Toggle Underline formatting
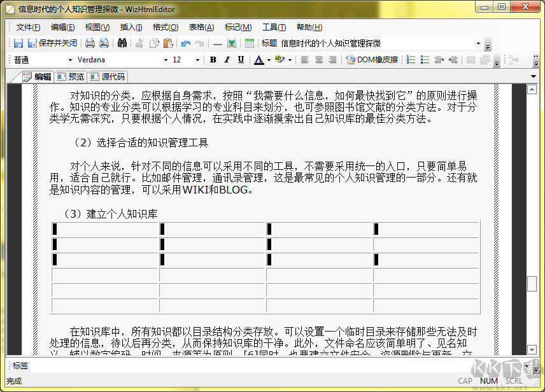Viewport: 545px width, 392px height. click(x=241, y=60)
